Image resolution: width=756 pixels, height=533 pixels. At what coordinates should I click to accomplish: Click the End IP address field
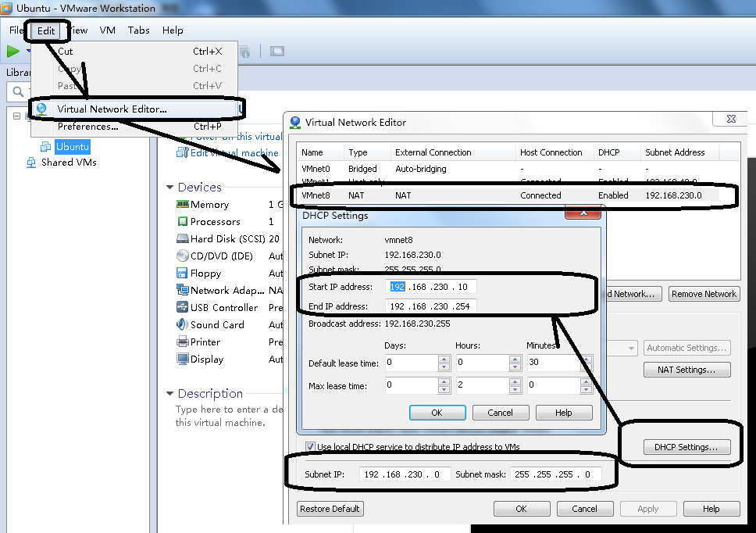point(430,306)
